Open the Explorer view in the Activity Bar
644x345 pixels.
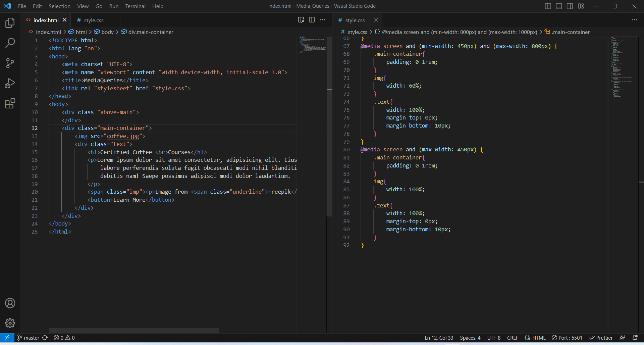point(10,23)
